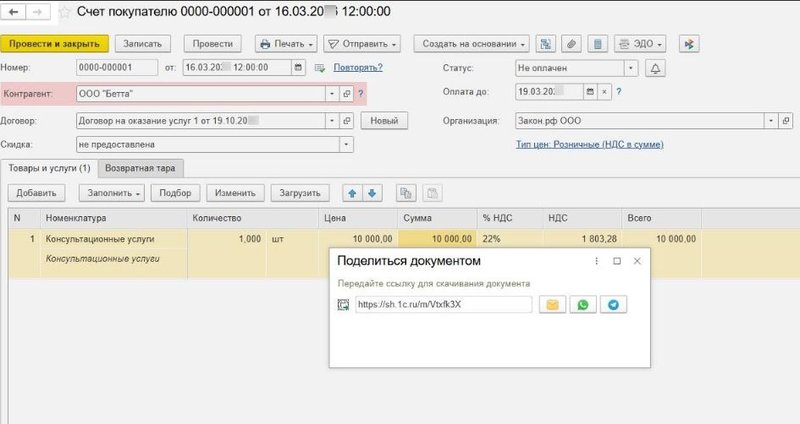Open the three-dot menu of share dialog

tap(596, 261)
